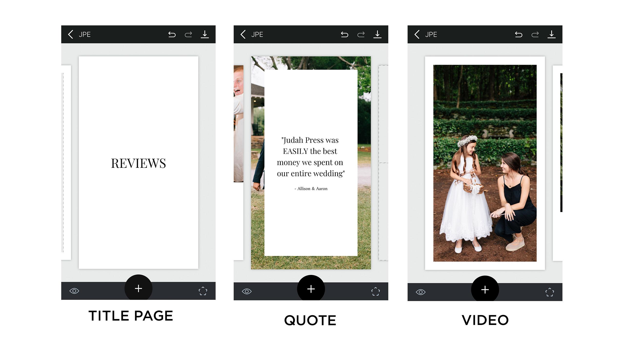Tap undo in the Quote screen

coord(344,34)
